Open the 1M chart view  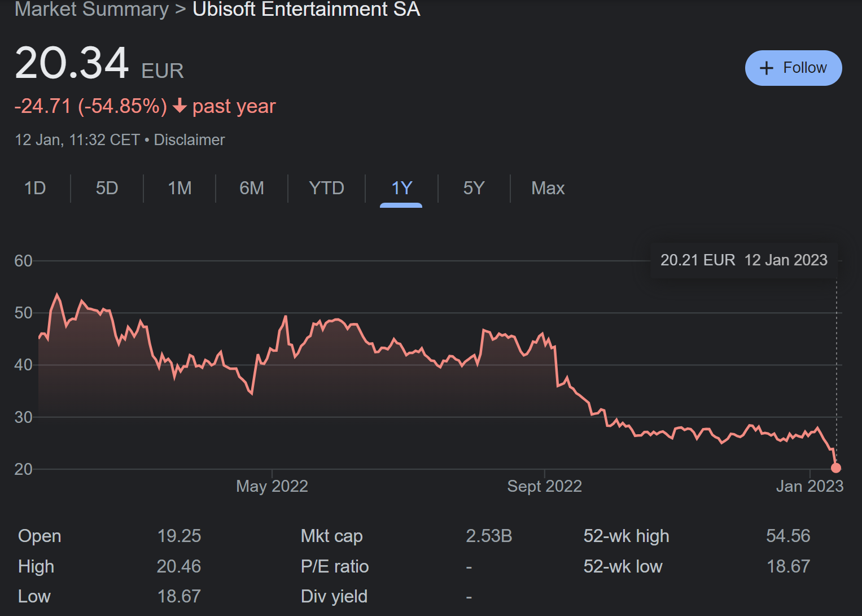(x=180, y=188)
